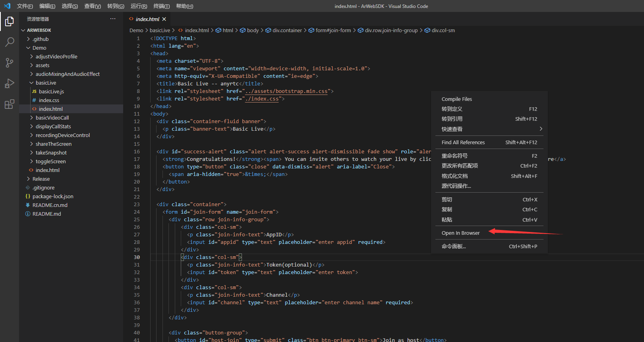Expand the basicVideoCall folder
Image resolution: width=644 pixels, height=342 pixels.
[31, 118]
